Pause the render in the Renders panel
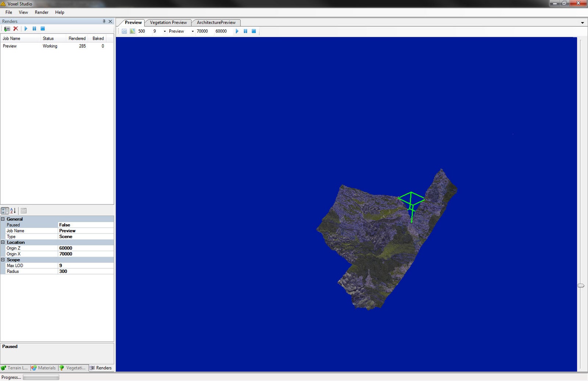588x381 pixels. tap(34, 29)
